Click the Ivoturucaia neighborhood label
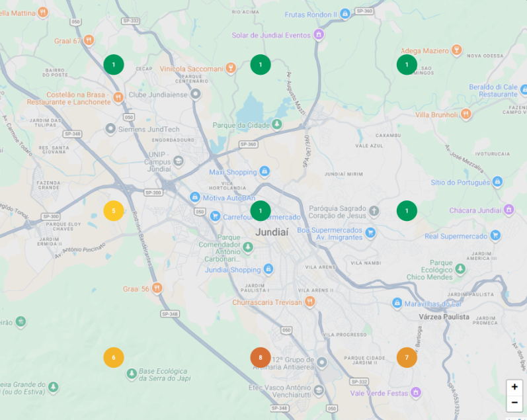The height and width of the screenshot is (420, 527). click(x=493, y=154)
